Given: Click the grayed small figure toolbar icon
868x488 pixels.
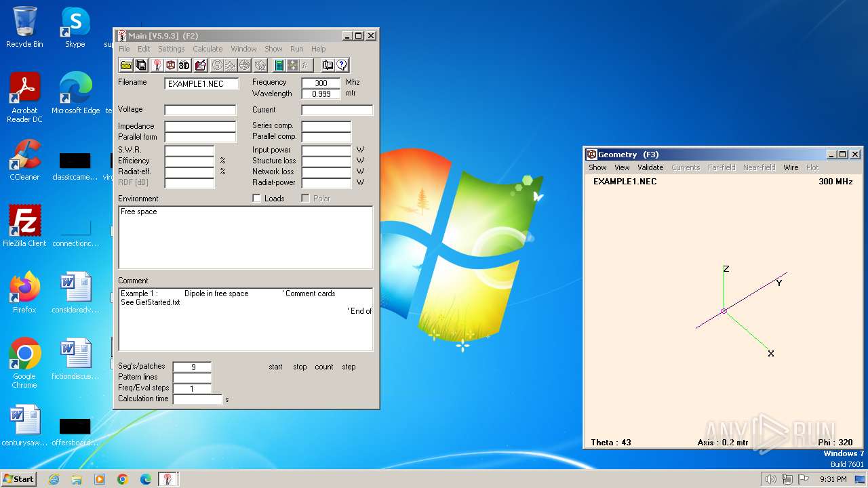Looking at the screenshot, I should (x=306, y=65).
